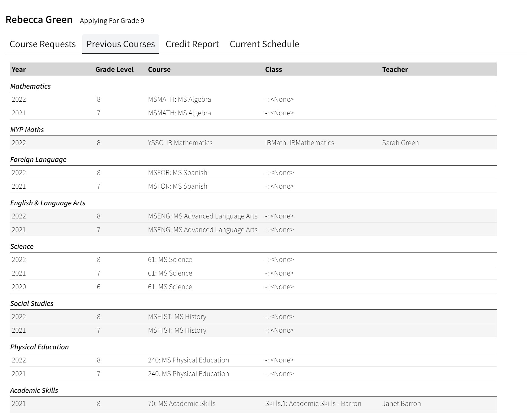
Task: Click the Academic Skills teacher Janet Barron
Action: [x=401, y=403]
